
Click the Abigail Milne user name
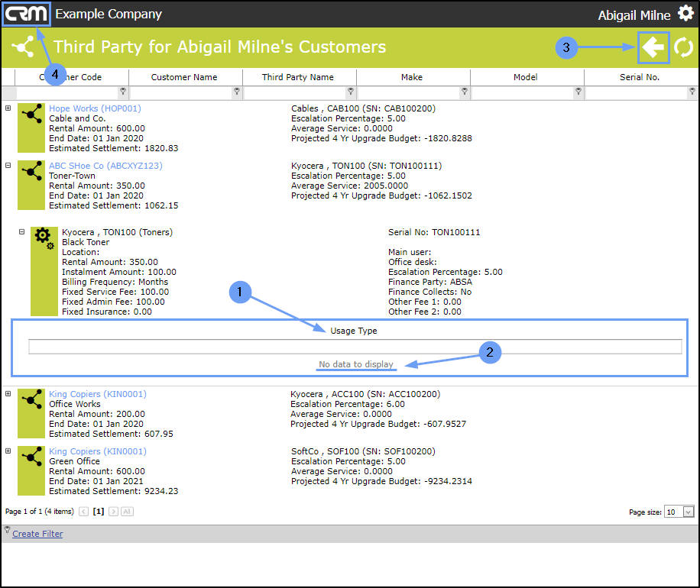634,15
